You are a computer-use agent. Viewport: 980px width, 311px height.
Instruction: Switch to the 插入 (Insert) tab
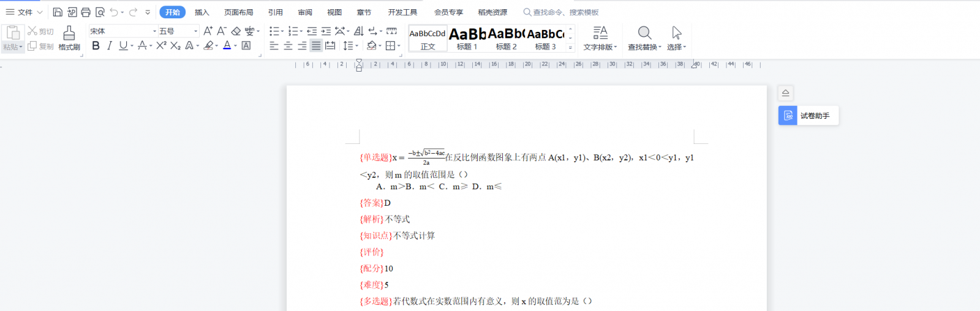pyautogui.click(x=202, y=12)
